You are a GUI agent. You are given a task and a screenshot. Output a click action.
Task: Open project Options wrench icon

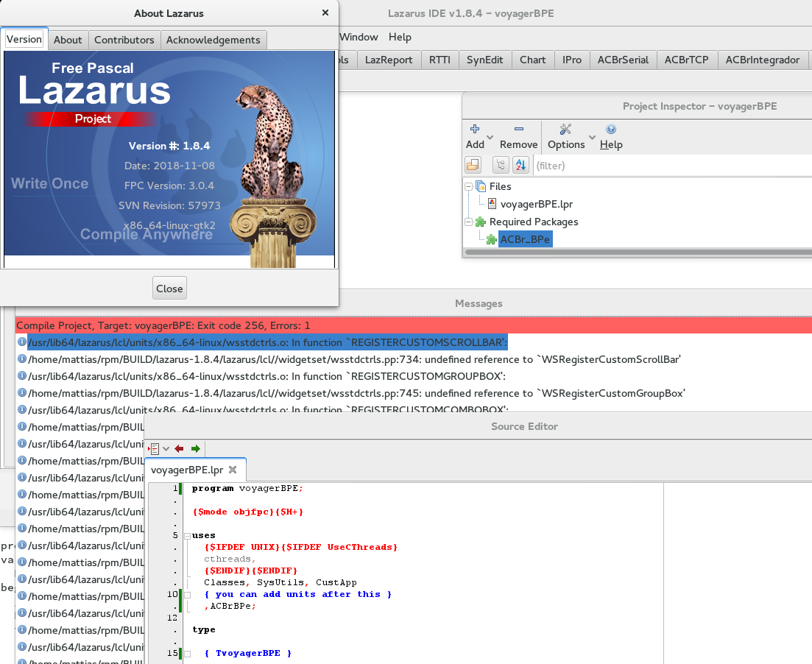click(565, 129)
